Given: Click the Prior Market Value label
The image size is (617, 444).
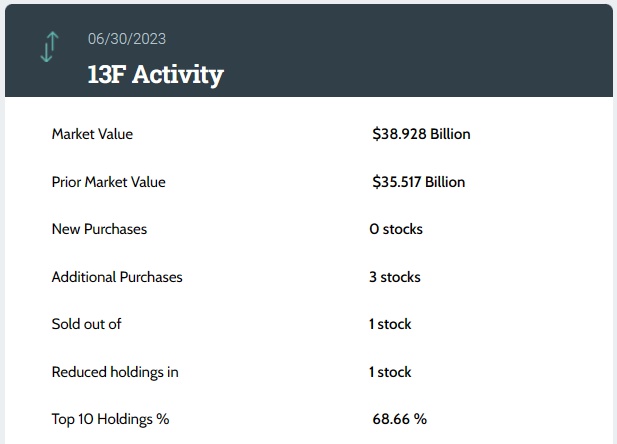Looking at the screenshot, I should [108, 182].
